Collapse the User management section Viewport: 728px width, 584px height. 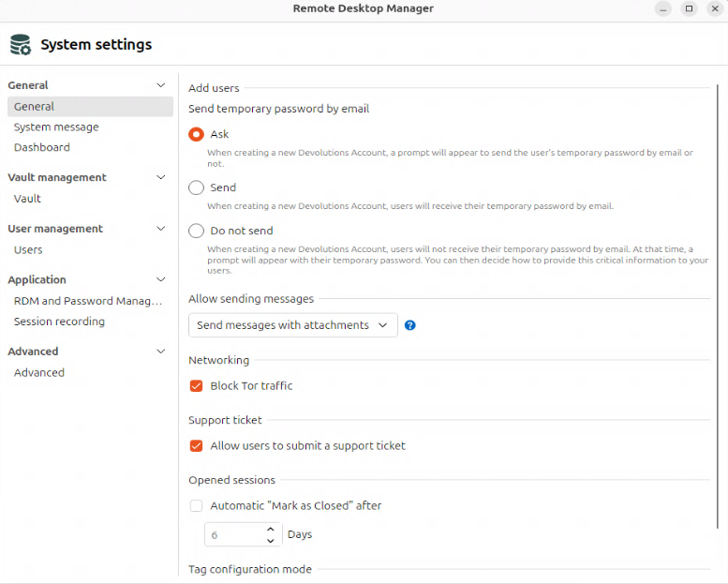click(x=160, y=229)
